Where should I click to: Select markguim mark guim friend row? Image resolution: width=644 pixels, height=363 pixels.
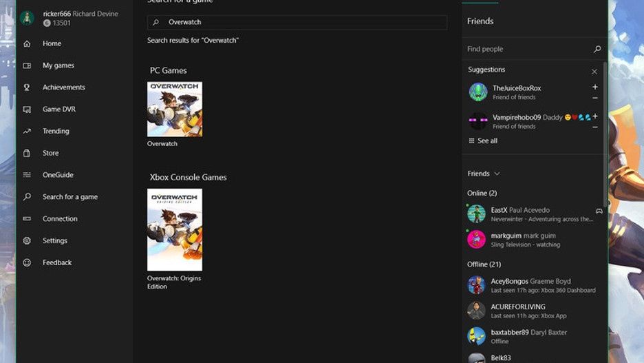click(534, 239)
